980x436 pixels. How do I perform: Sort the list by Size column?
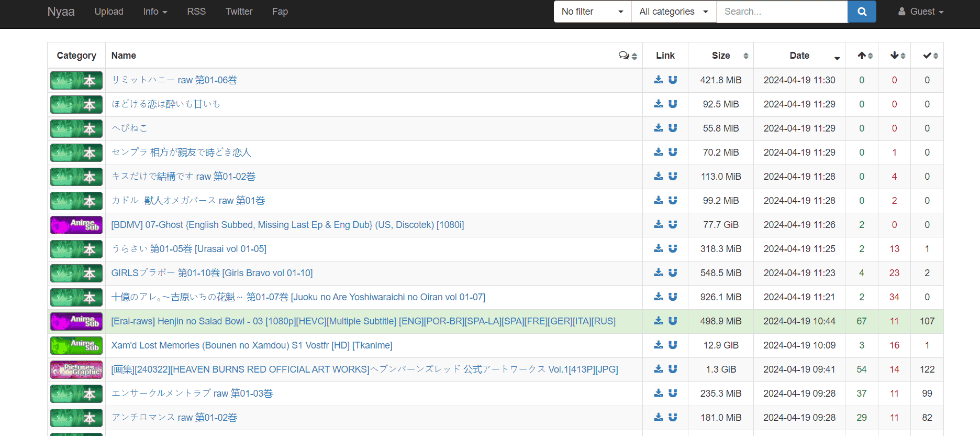pyautogui.click(x=721, y=56)
